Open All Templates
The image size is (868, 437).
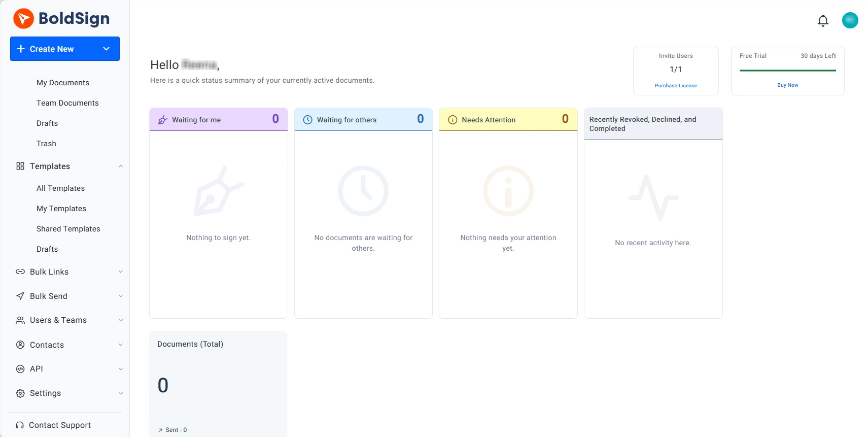(x=60, y=188)
